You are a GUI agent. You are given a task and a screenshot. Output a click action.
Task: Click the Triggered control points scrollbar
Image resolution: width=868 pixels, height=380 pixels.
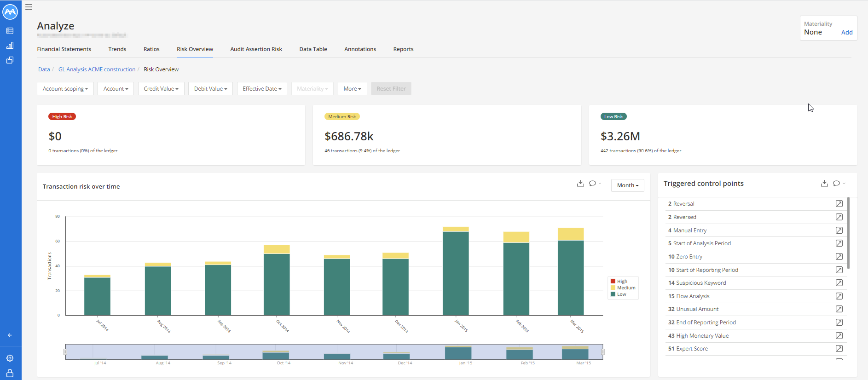848,233
